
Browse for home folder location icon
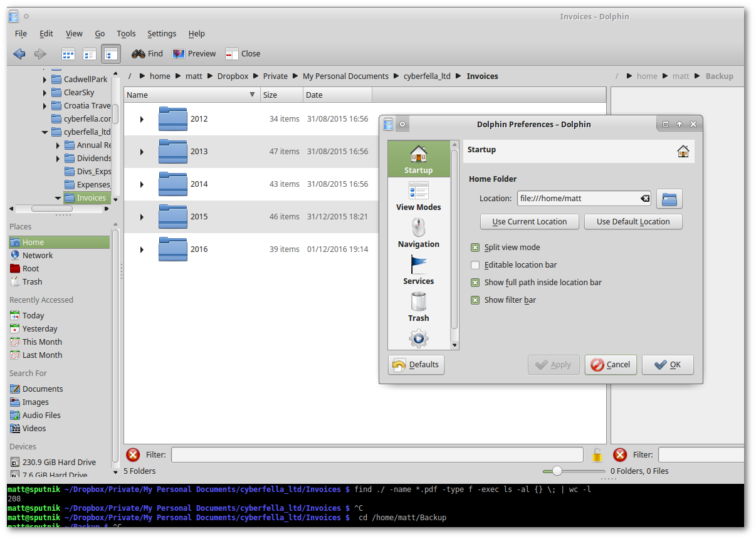pos(669,199)
